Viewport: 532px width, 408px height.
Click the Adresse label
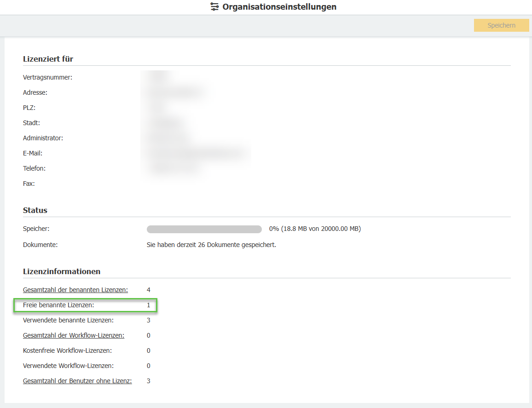tap(35, 92)
